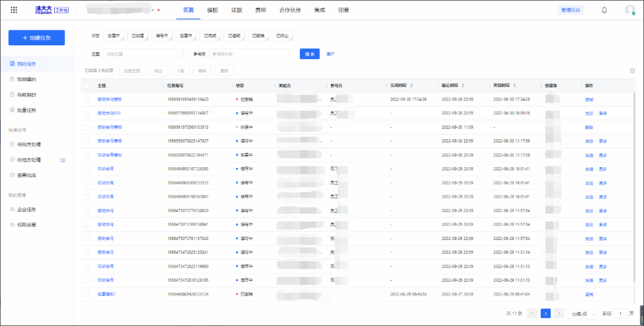This screenshot has width=644, height=326.
Task: Filter by 已撤销 status button
Action: point(258,36)
